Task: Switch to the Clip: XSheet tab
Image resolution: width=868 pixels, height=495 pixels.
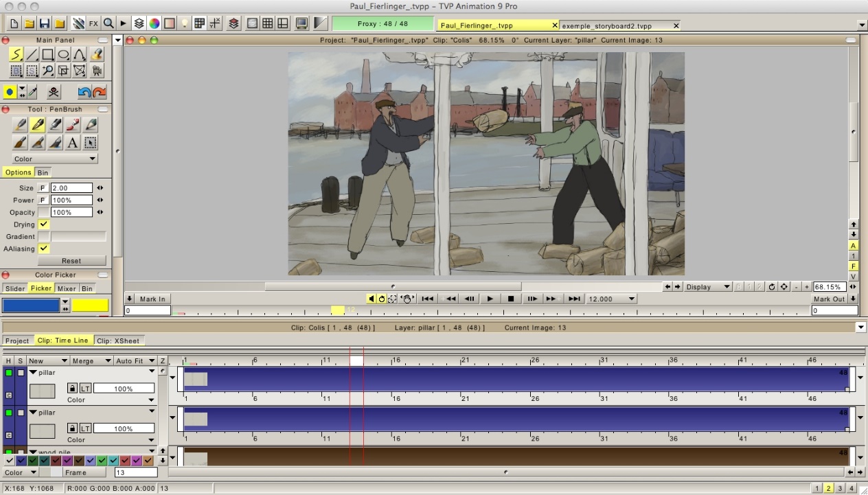Action: pyautogui.click(x=117, y=341)
